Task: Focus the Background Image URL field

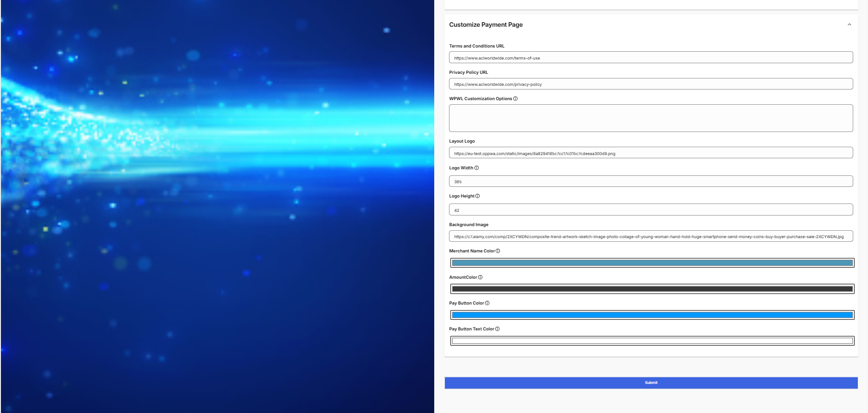Action: 651,236
